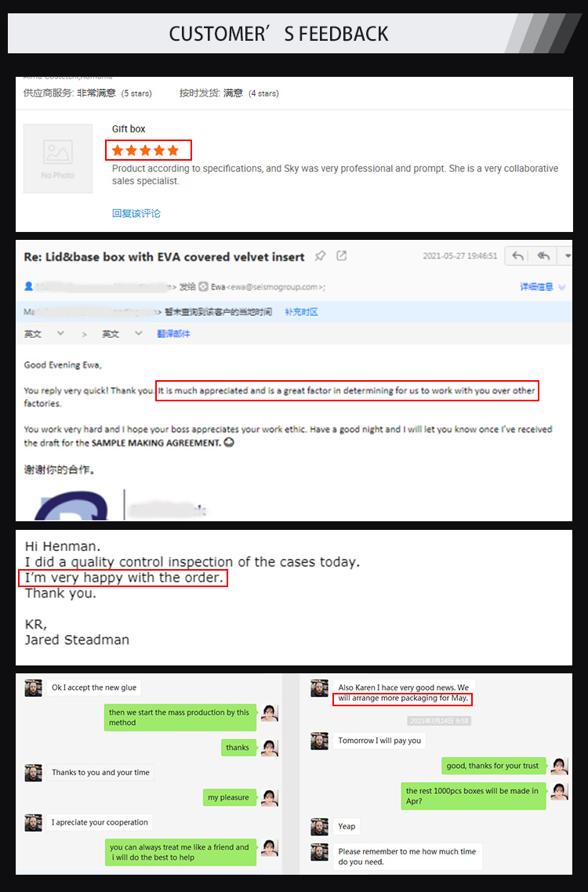
Task: Click the reply-all double arrow icon
Action: 543,256
